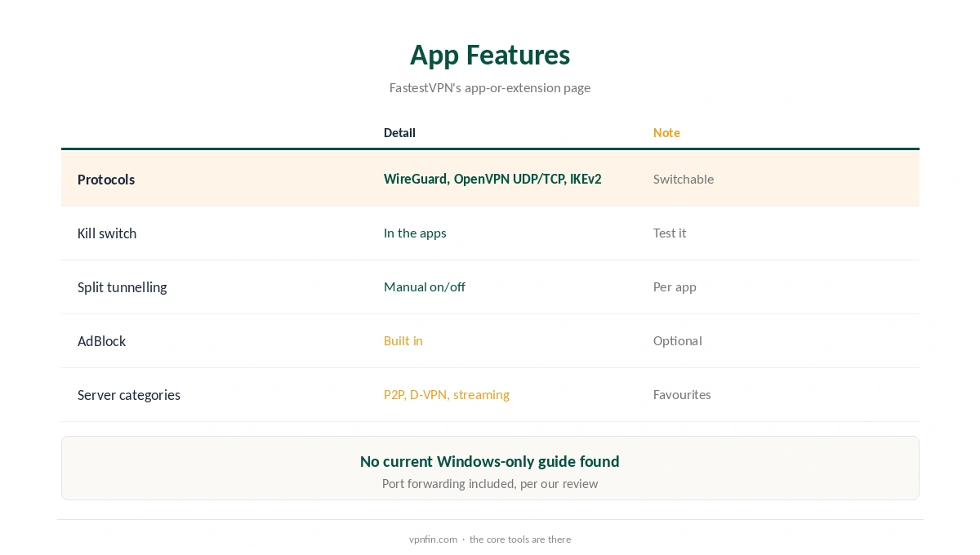Image resolution: width=980 pixels, height=555 pixels.
Task: Click the 'Test it' note
Action: tap(670, 233)
